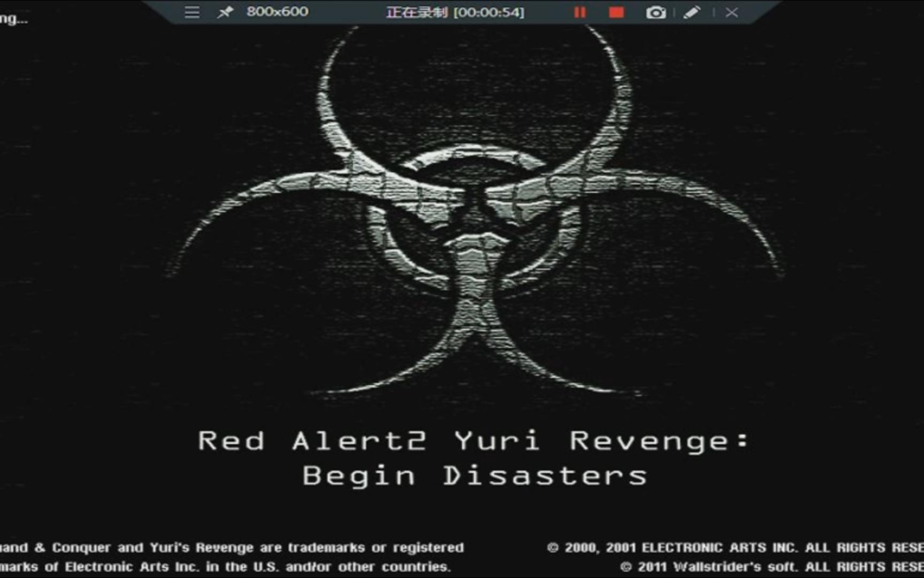The image size is (924, 578).
Task: Pin the recording toolbar
Action: click(x=225, y=12)
